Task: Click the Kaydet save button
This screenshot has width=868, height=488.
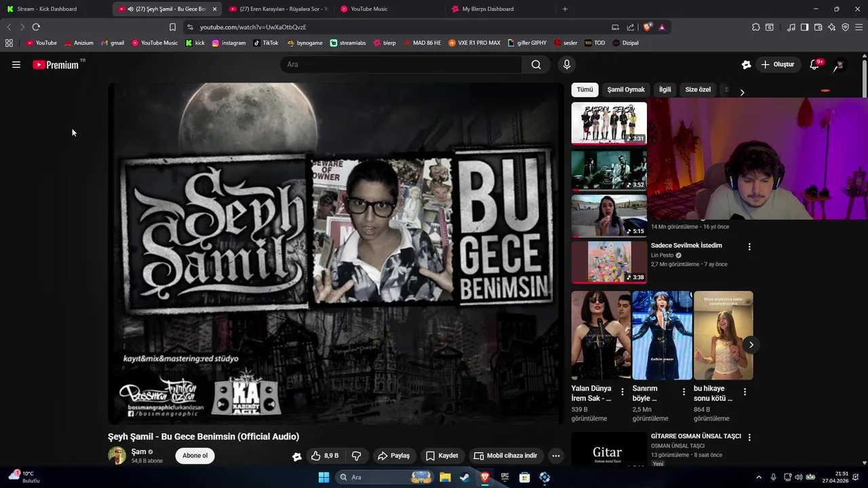Action: click(441, 455)
